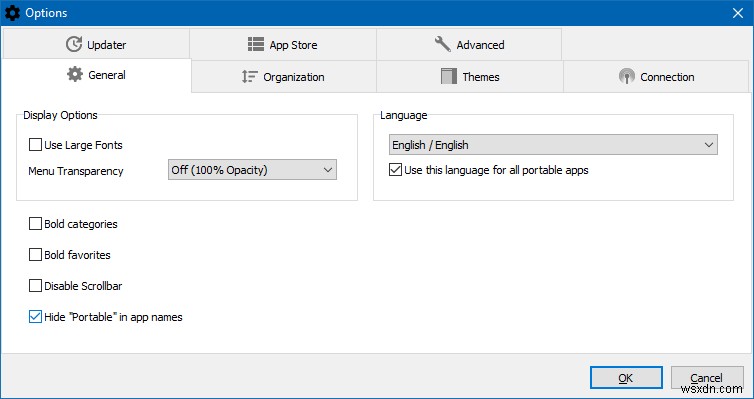This screenshot has width=754, height=399.
Task: Go to the Connection tab
Action: [x=656, y=76]
